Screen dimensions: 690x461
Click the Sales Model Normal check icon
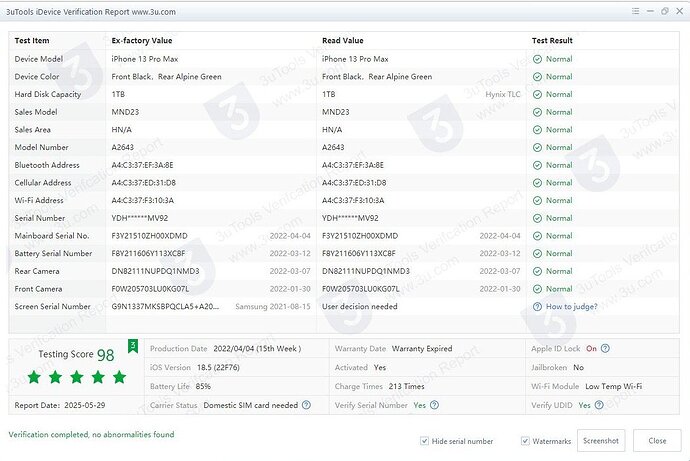click(537, 112)
